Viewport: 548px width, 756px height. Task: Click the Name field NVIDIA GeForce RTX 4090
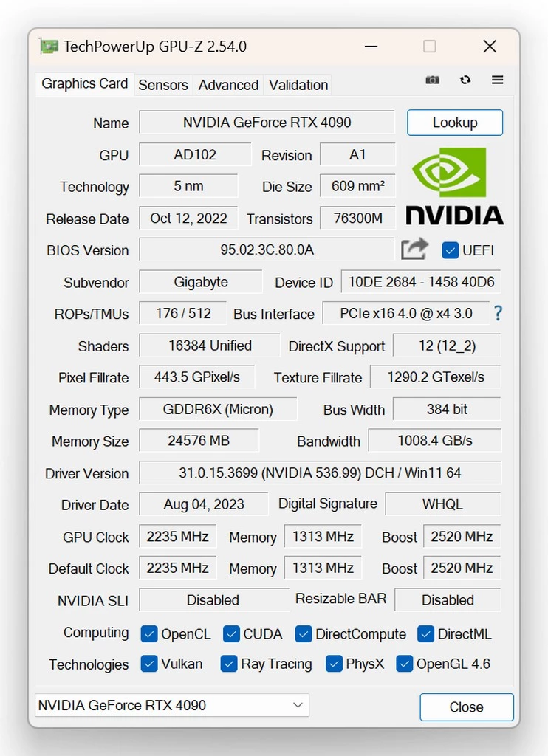pyautogui.click(x=267, y=123)
